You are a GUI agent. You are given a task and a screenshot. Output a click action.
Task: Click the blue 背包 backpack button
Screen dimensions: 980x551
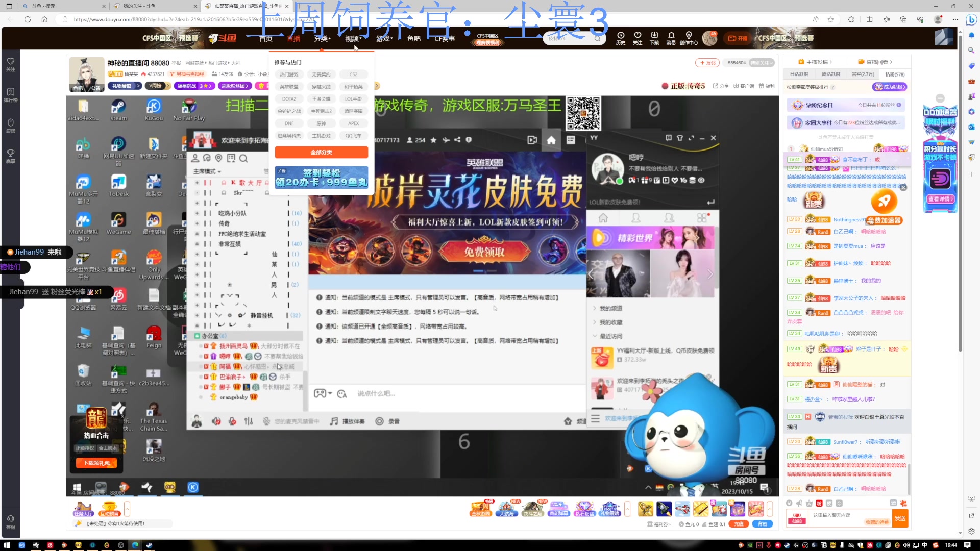pyautogui.click(x=763, y=524)
